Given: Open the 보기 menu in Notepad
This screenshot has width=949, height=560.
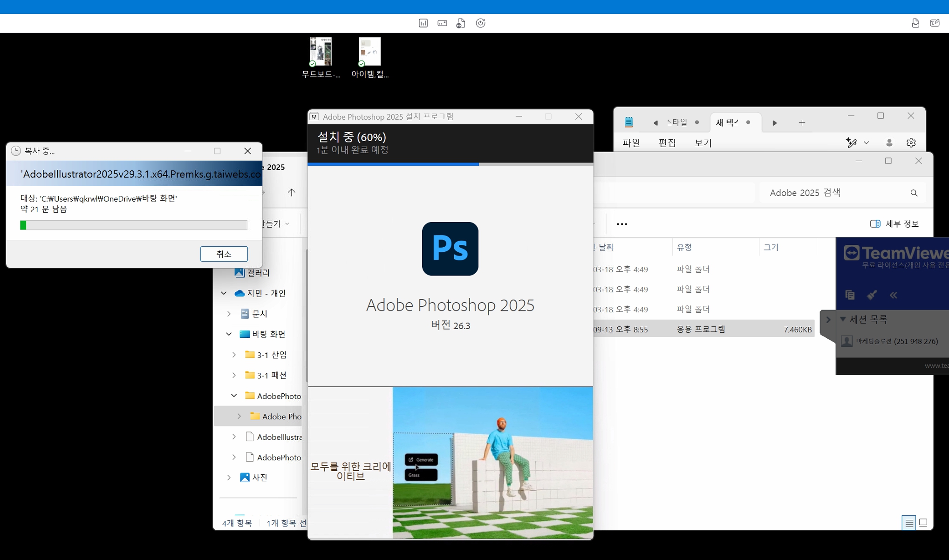Looking at the screenshot, I should (x=703, y=143).
